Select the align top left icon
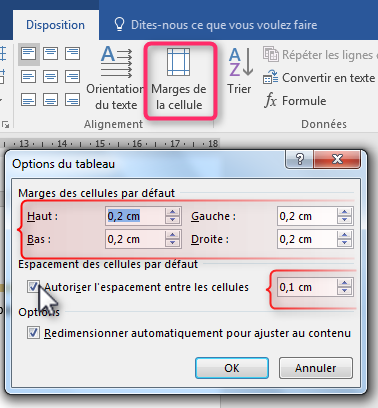The height and width of the screenshot is (408, 378). (x=29, y=54)
